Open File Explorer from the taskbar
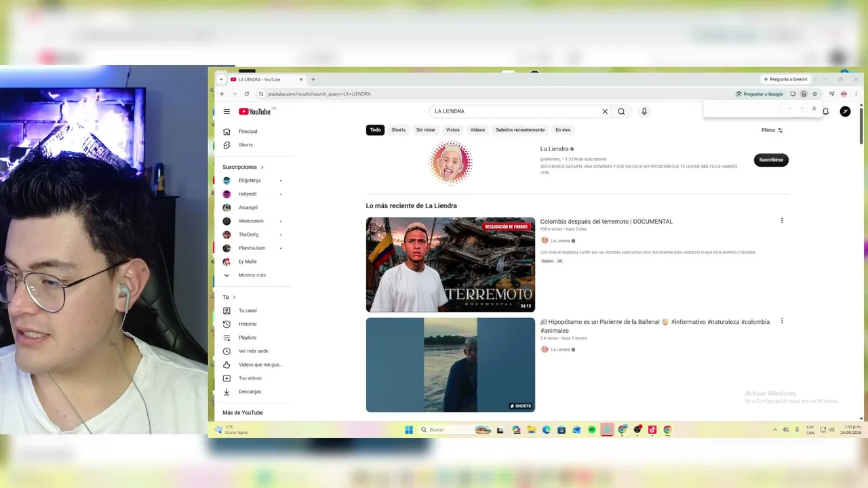868x488 pixels. click(532, 430)
